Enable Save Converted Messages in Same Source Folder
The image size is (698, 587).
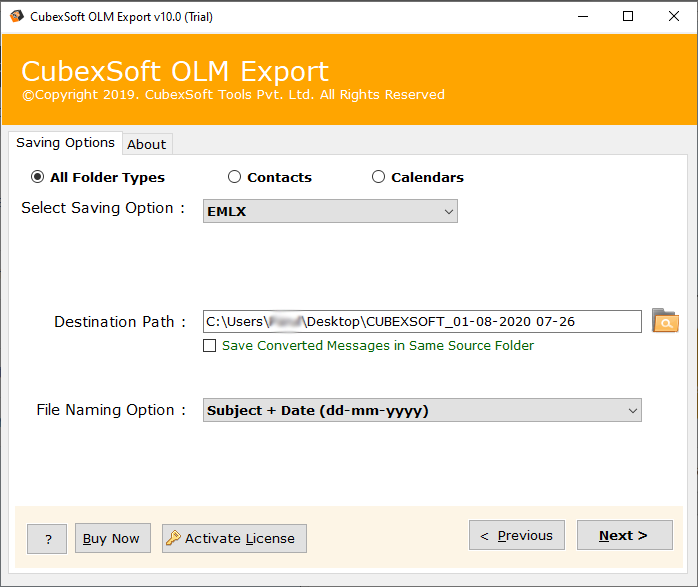point(210,346)
